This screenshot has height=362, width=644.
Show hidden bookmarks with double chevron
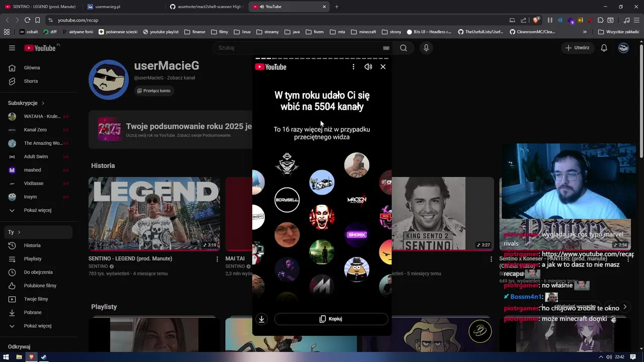[585, 32]
